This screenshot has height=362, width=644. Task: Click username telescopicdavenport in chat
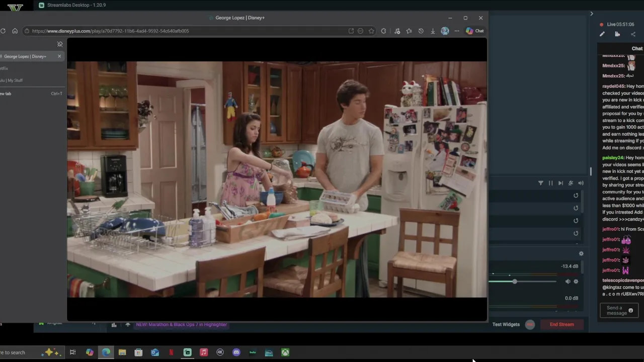(x=623, y=280)
